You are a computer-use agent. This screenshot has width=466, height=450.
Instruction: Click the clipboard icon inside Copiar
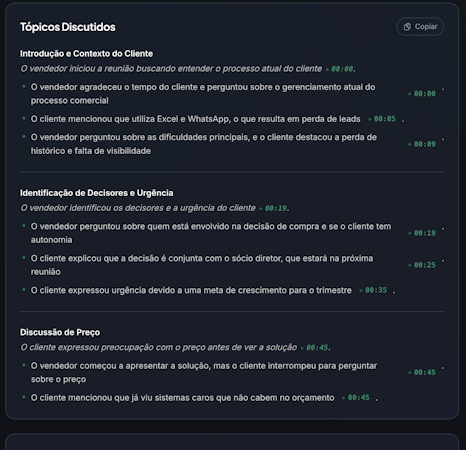pos(407,27)
